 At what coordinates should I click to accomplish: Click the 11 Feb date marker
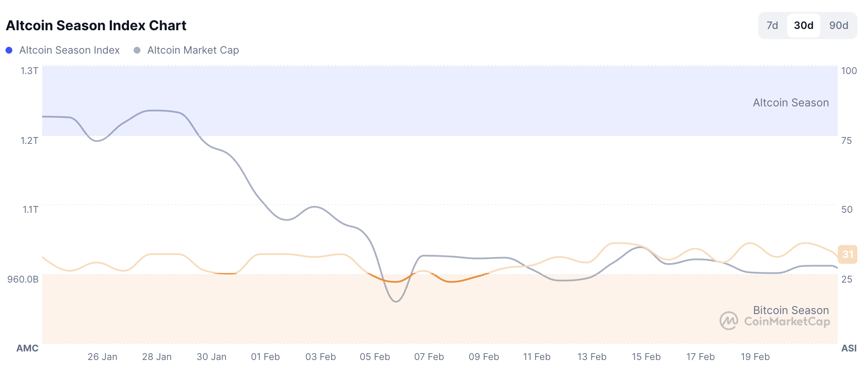tap(537, 357)
